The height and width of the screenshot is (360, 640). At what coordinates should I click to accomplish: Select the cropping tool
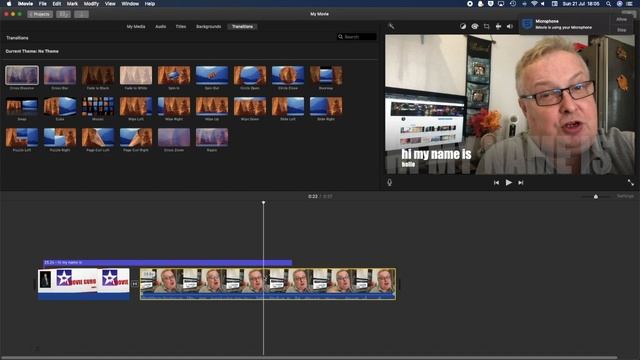tap(487, 27)
